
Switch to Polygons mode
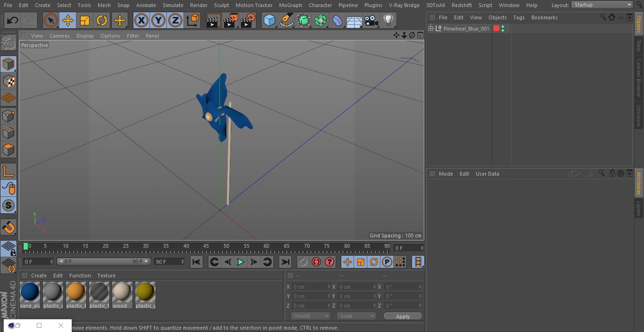pyautogui.click(x=8, y=150)
